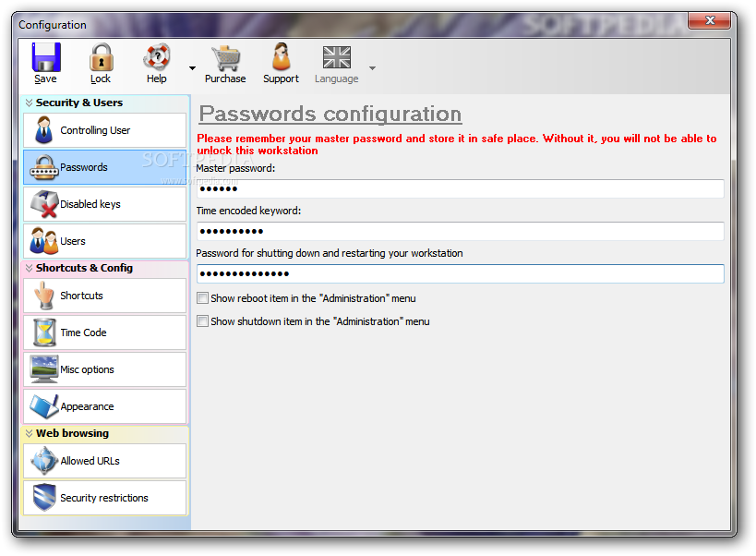
Task: Collapse the Web browsing section
Action: click(29, 433)
